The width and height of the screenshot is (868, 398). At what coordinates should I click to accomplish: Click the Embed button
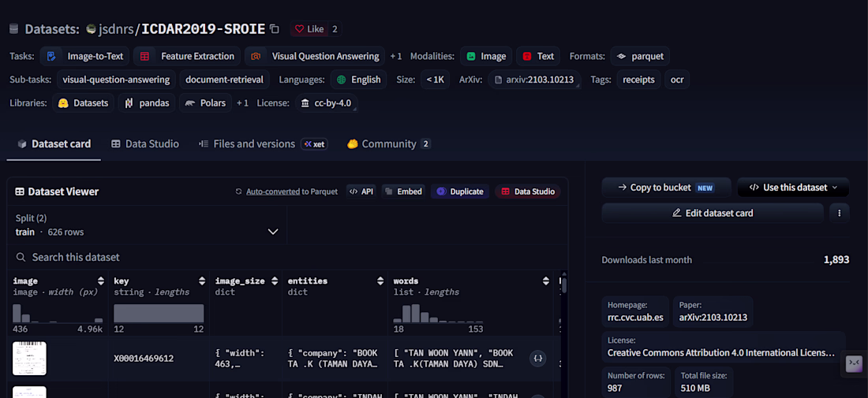tap(403, 192)
